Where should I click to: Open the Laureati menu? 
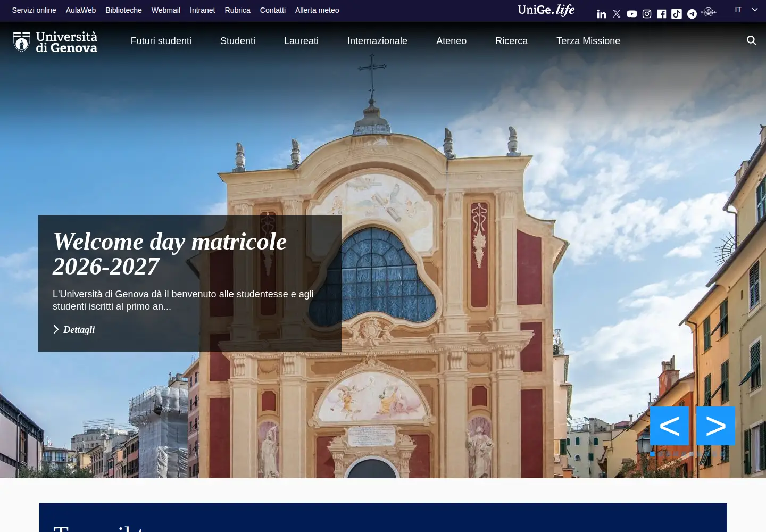pos(301,41)
